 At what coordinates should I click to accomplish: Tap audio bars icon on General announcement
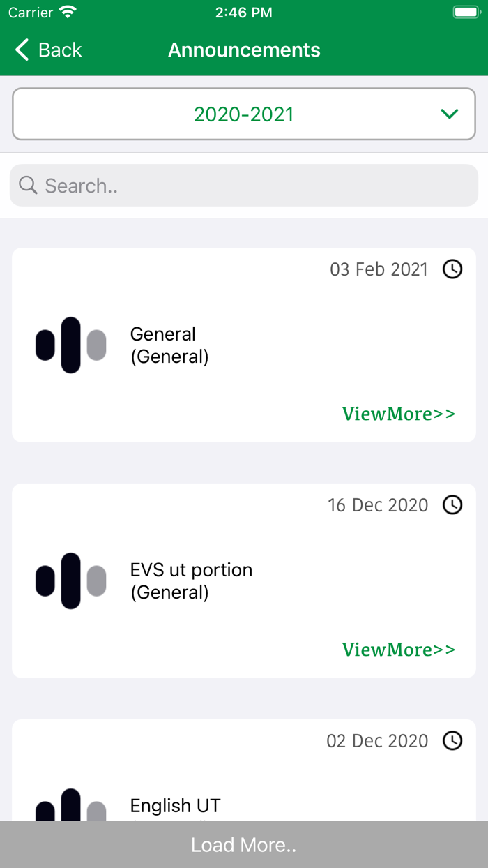click(70, 345)
